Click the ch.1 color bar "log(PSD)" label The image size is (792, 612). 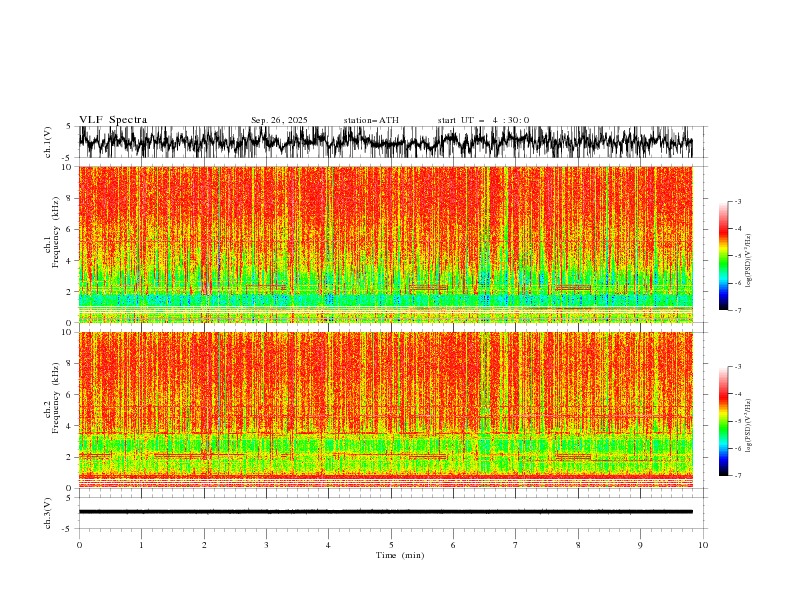[748, 261]
